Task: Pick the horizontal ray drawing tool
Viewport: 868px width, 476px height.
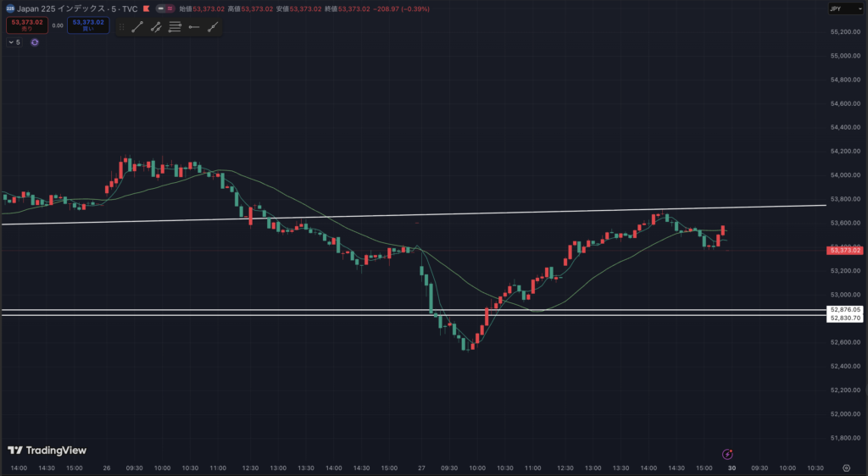Action: point(194,27)
